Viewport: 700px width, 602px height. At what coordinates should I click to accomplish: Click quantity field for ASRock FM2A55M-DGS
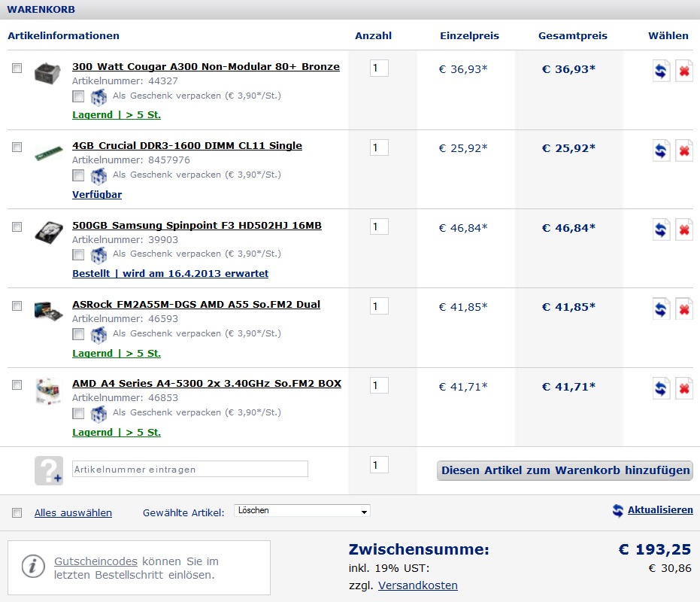pos(379,306)
